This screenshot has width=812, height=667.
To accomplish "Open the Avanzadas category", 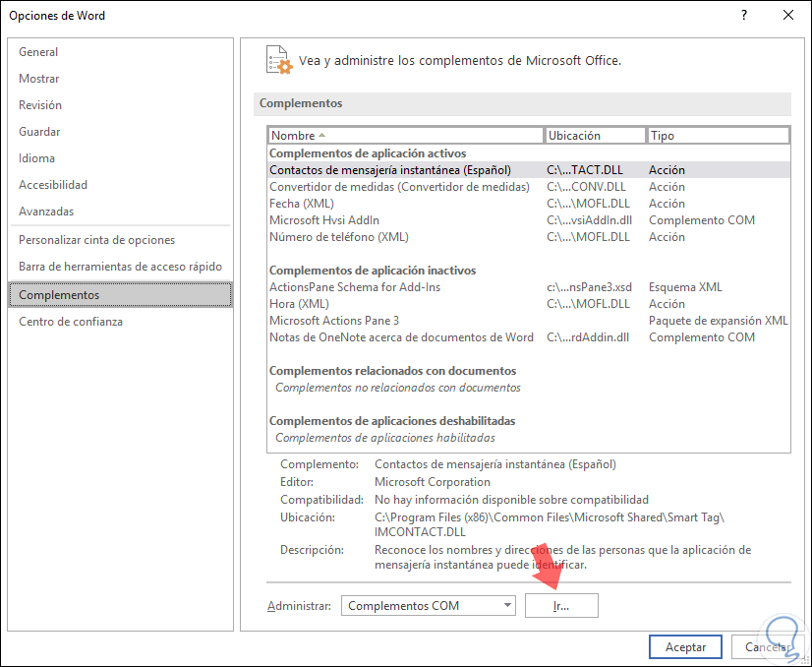I will pyautogui.click(x=121, y=211).
